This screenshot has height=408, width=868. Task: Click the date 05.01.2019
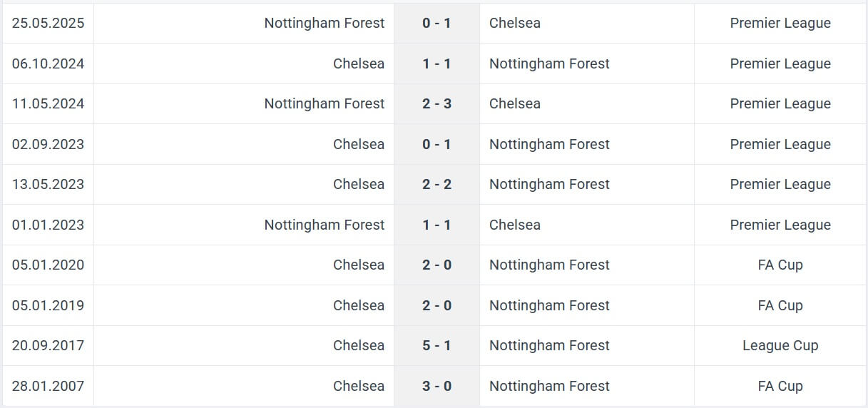(48, 305)
